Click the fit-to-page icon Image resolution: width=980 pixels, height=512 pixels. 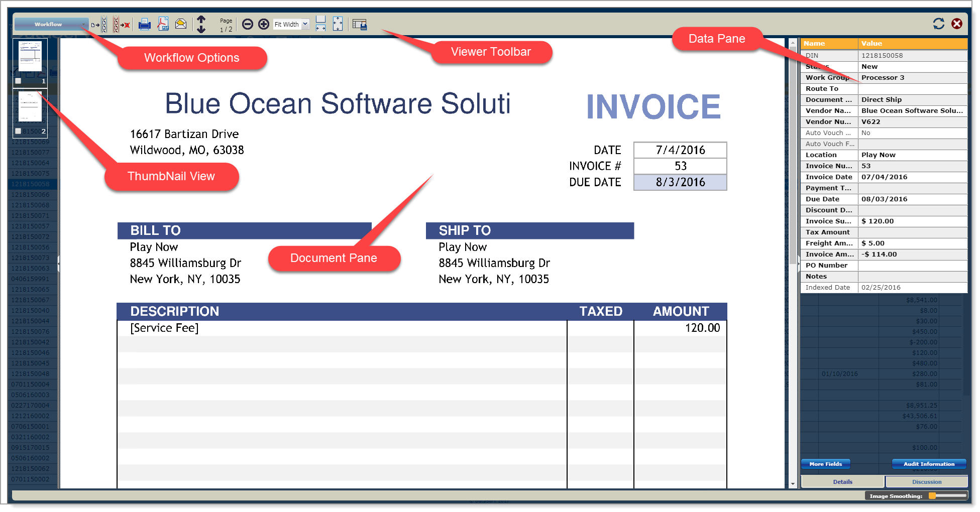(338, 24)
